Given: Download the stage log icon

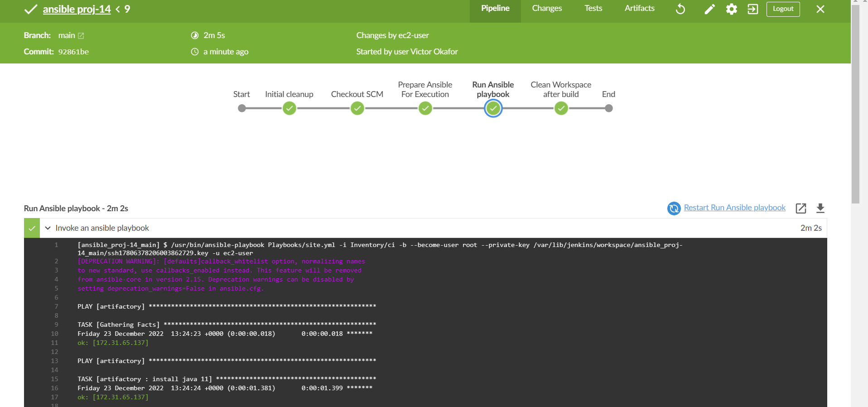Looking at the screenshot, I should (820, 208).
